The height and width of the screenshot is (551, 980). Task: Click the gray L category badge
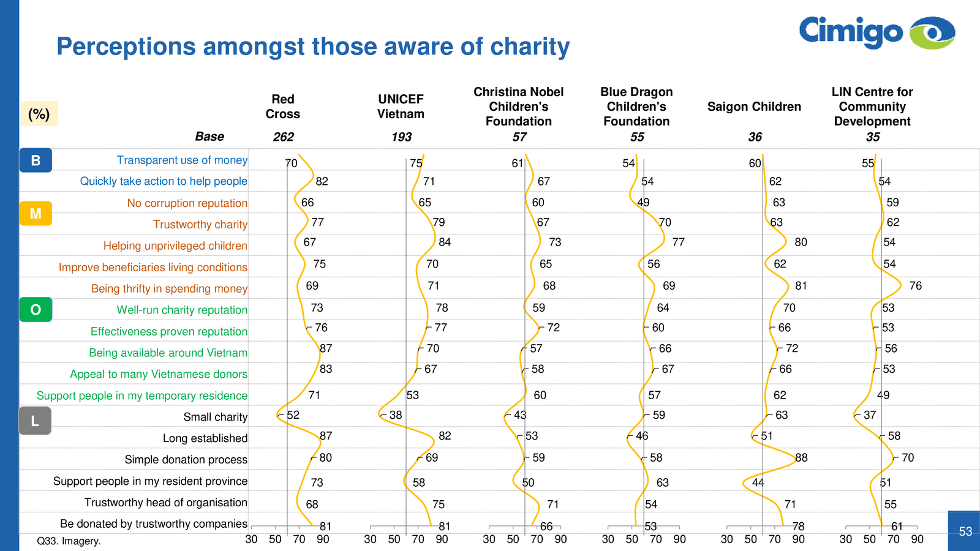click(x=35, y=421)
